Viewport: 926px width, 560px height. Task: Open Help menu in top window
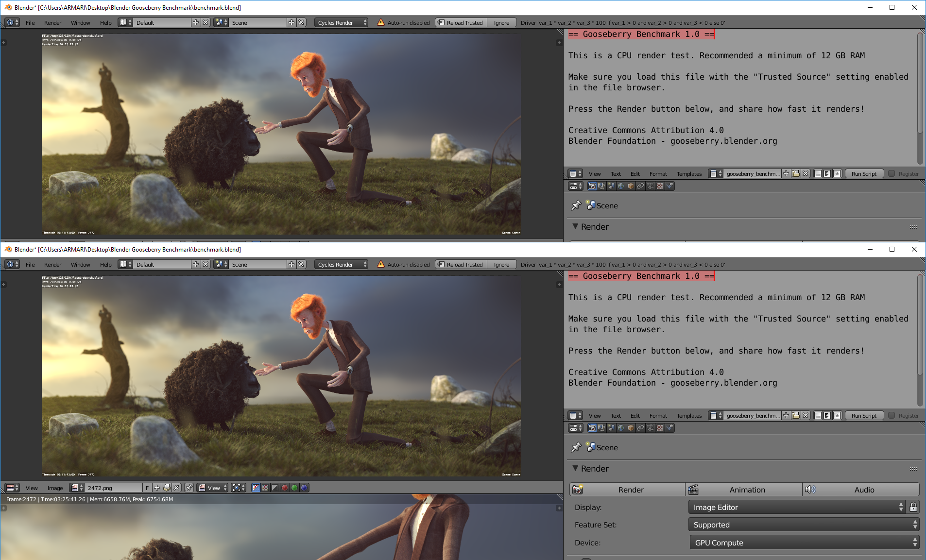(105, 23)
